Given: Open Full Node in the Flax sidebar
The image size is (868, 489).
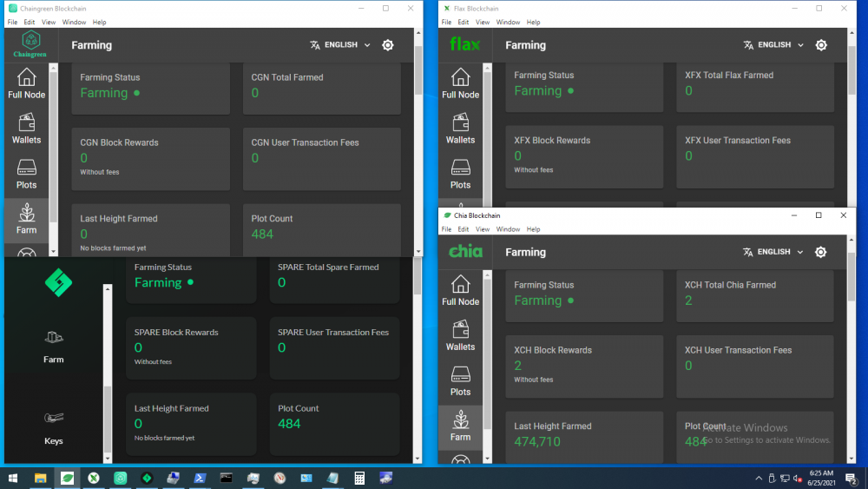Looking at the screenshot, I should pyautogui.click(x=460, y=83).
